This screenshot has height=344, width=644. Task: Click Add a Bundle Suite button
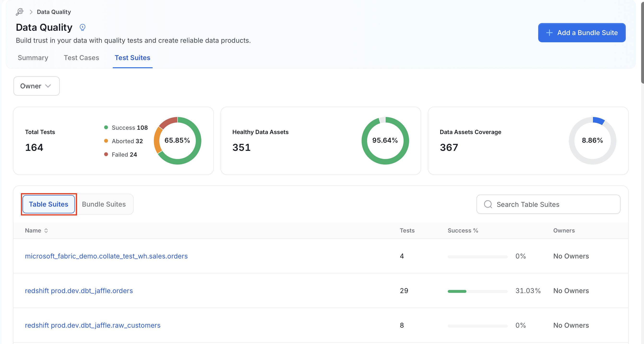pyautogui.click(x=582, y=33)
